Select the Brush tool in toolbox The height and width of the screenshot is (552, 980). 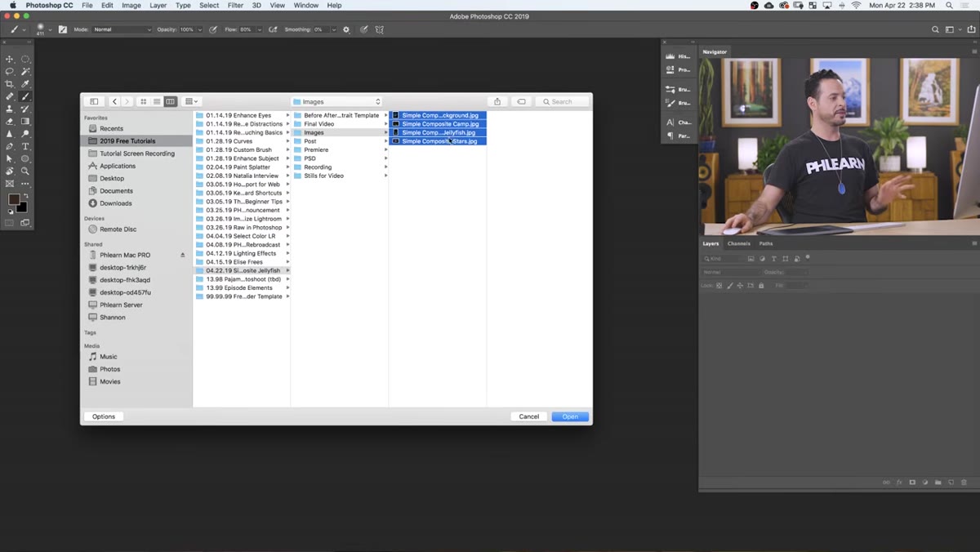pyautogui.click(x=25, y=96)
